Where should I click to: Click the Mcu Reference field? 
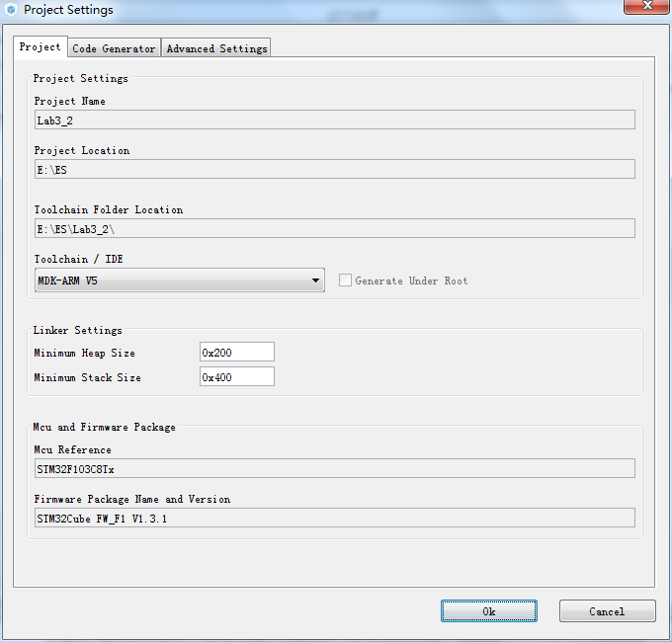pos(334,468)
